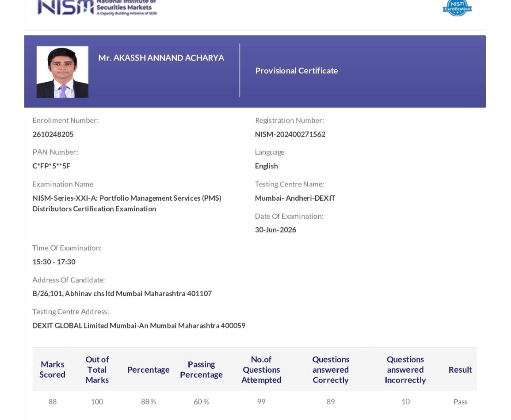Click the Language label
511x420 pixels.
270,152
